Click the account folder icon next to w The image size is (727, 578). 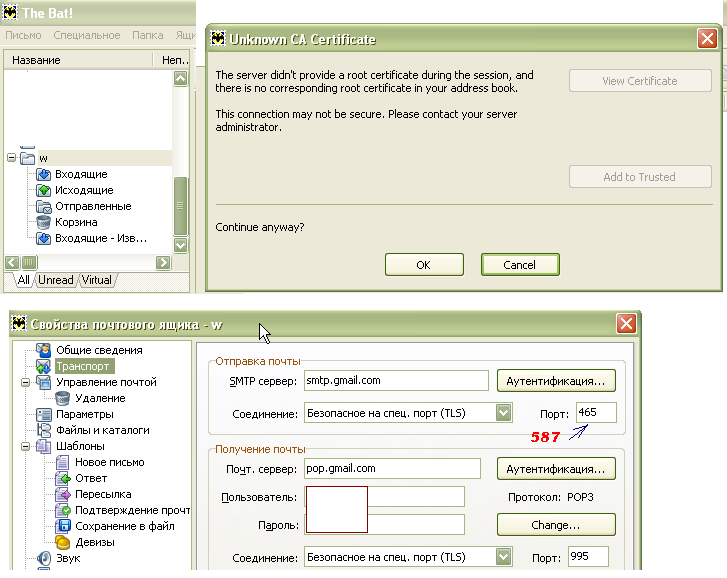click(x=27, y=159)
